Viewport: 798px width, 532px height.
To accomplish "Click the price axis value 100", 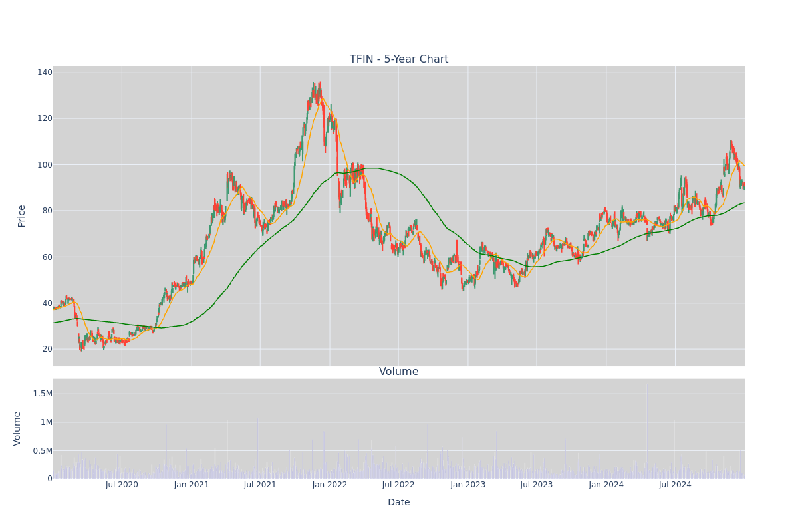I will coord(45,165).
